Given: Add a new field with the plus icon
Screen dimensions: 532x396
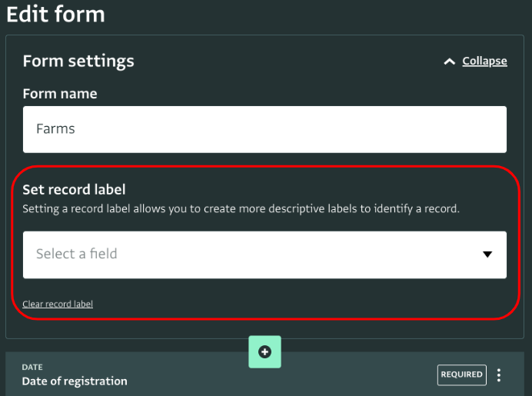Looking at the screenshot, I should (x=264, y=352).
